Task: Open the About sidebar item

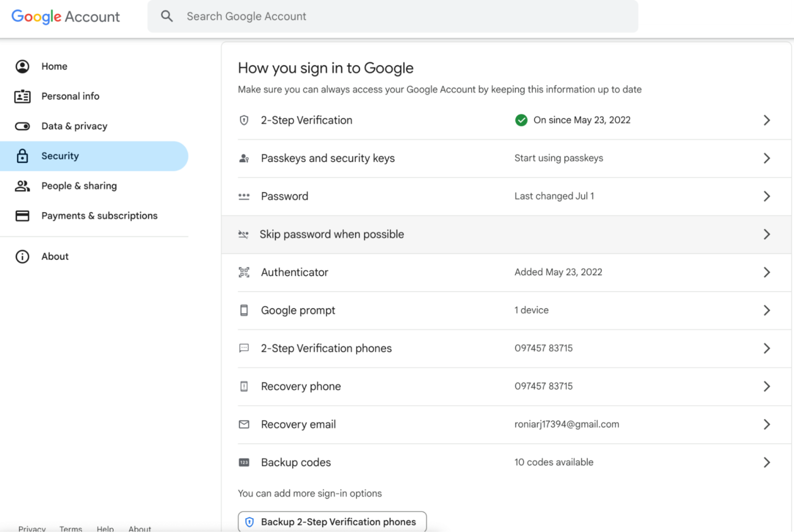Action: click(94, 256)
